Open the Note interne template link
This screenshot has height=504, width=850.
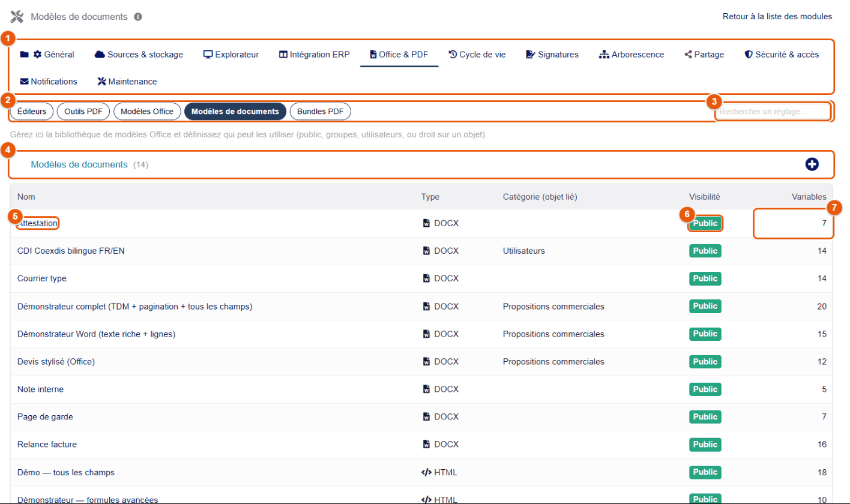(40, 389)
